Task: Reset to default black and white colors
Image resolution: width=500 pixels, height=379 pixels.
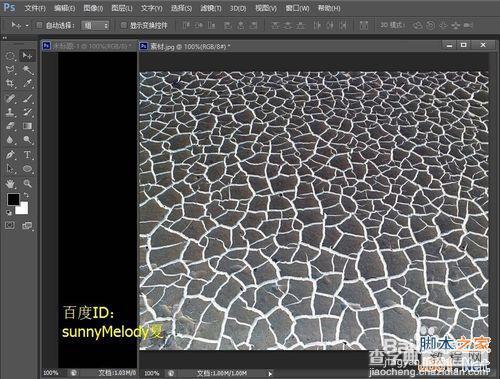Action: [x=9, y=212]
